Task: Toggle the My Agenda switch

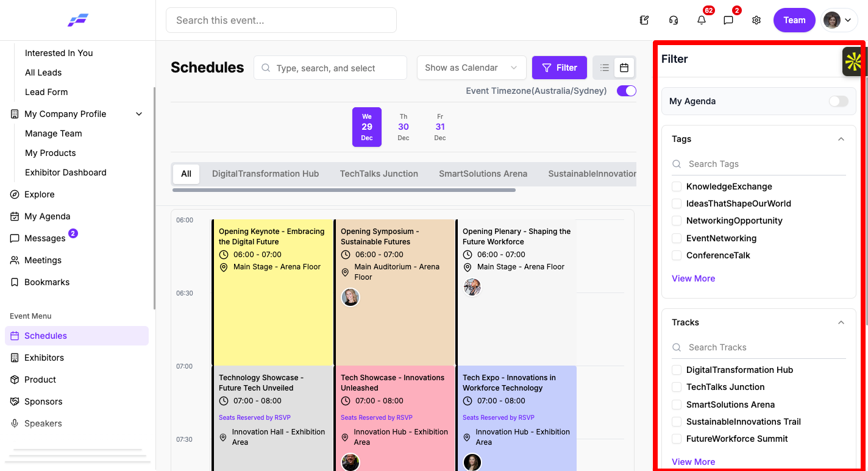Action: click(x=839, y=101)
